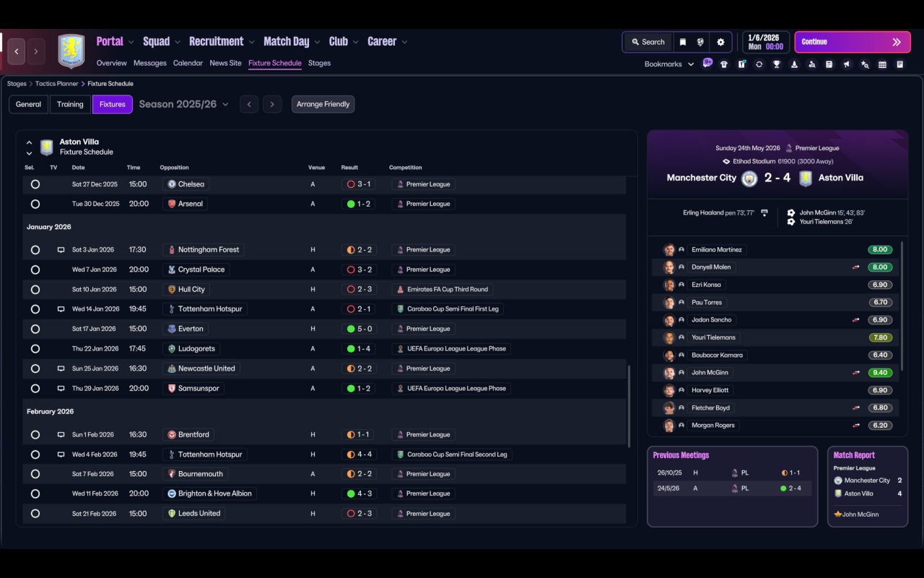Open the Match Day dropdown menu
Screen dimensions: 924x578
click(x=292, y=41)
